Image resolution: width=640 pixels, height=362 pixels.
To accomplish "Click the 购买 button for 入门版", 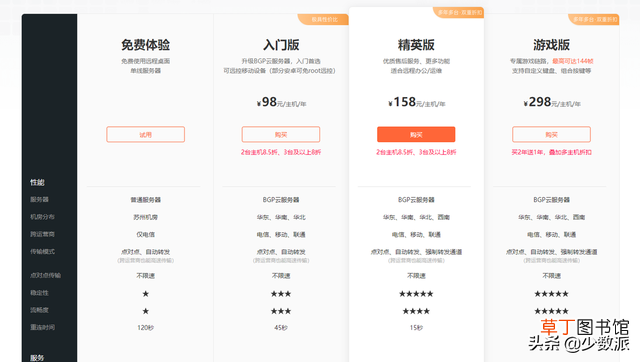I will 281,134.
